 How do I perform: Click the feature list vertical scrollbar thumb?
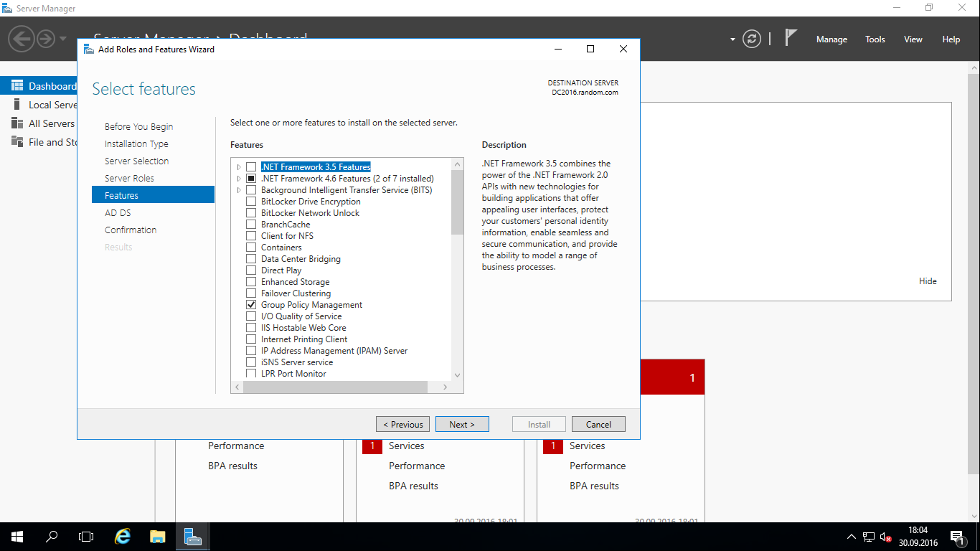(x=458, y=203)
